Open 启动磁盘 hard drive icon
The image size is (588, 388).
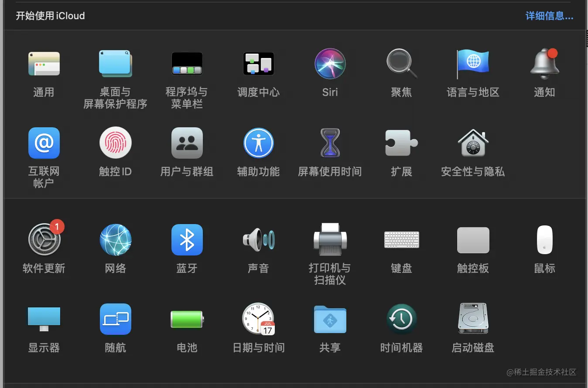(x=473, y=319)
